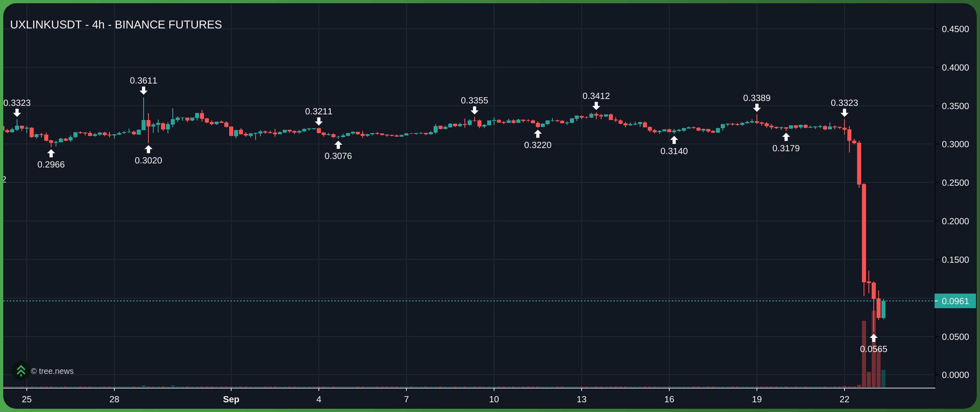980x412 pixels.
Task: Open the © tree.news watermark link
Action: coord(52,371)
